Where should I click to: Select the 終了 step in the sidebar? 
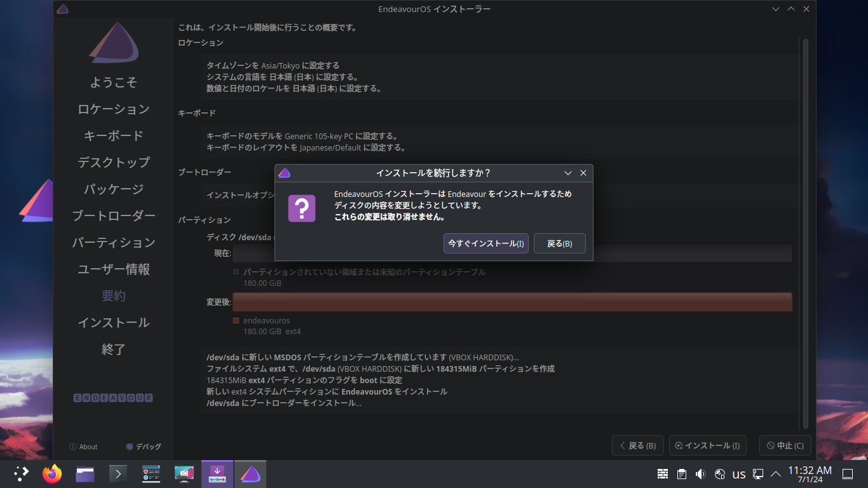(x=114, y=349)
